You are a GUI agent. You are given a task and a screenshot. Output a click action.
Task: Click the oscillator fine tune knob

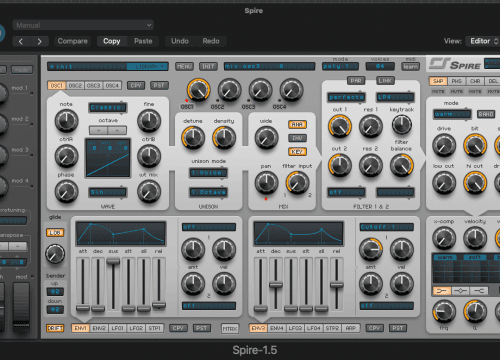pyautogui.click(x=149, y=121)
